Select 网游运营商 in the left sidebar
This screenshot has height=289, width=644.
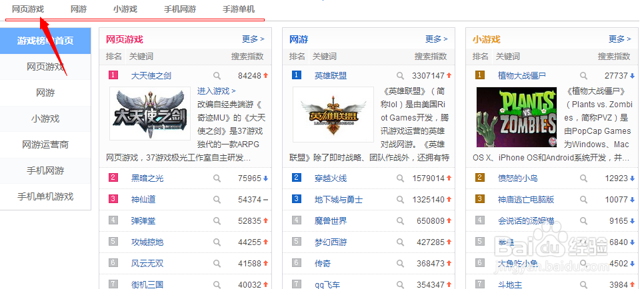(45, 144)
